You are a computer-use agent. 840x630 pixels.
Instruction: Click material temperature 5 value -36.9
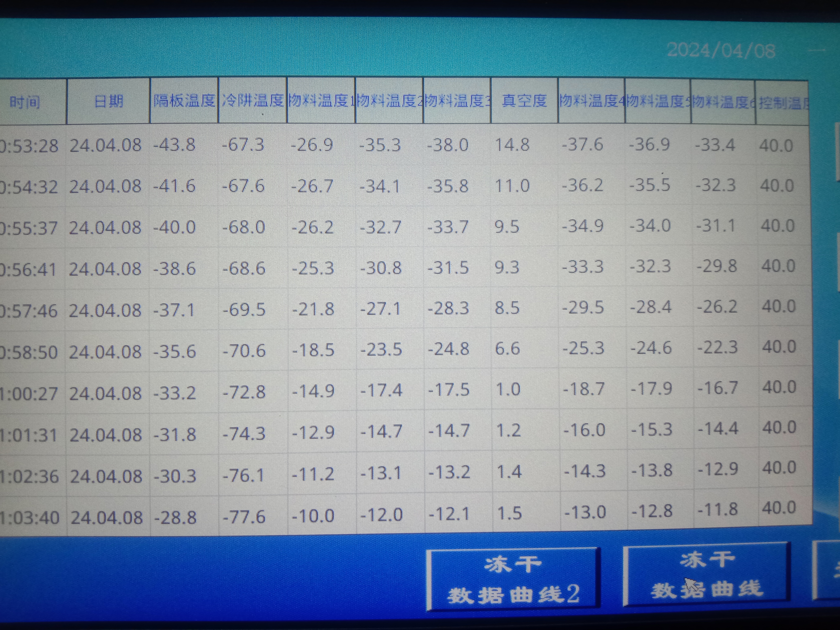coord(649,144)
